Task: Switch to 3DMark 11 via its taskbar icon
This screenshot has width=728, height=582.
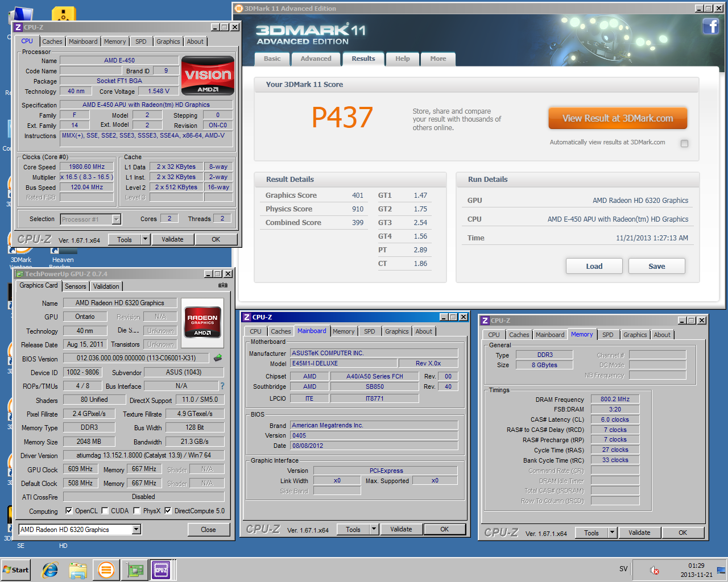Action: pyautogui.click(x=106, y=569)
